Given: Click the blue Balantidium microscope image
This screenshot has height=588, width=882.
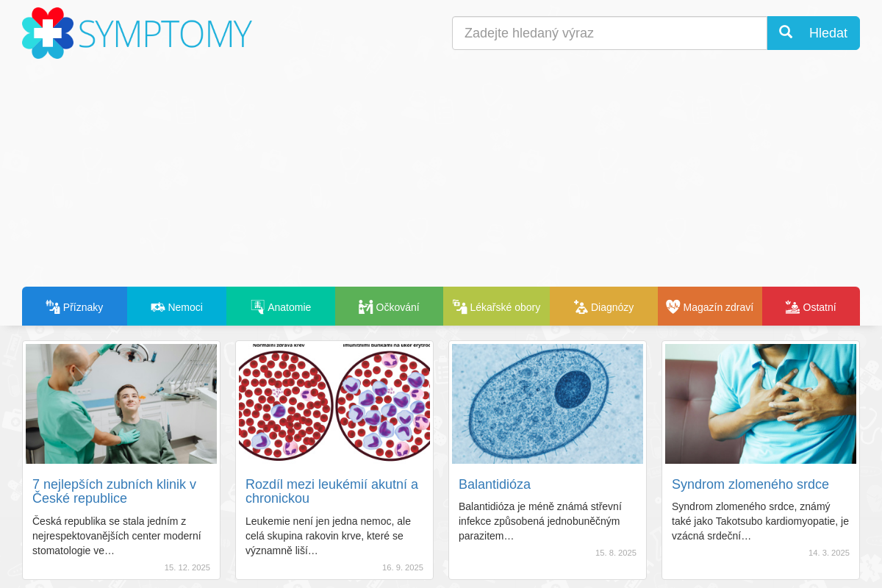Looking at the screenshot, I should [548, 404].
